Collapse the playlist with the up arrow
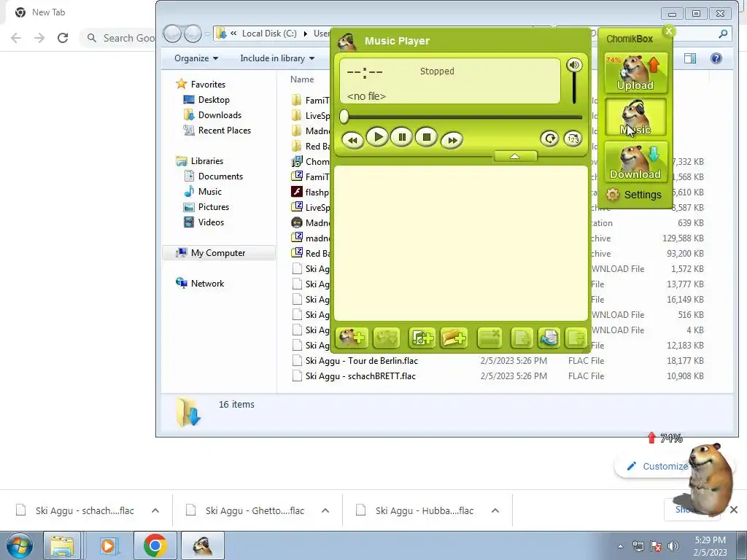 (x=515, y=156)
